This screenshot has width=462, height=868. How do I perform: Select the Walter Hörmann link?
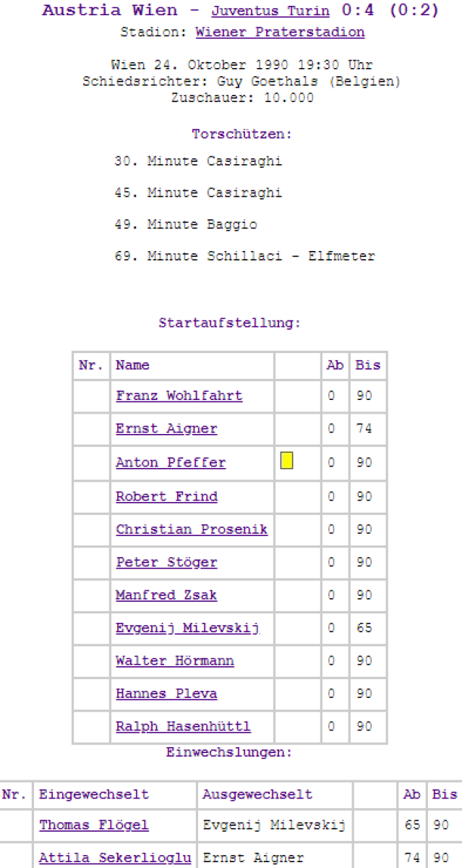[x=174, y=661]
